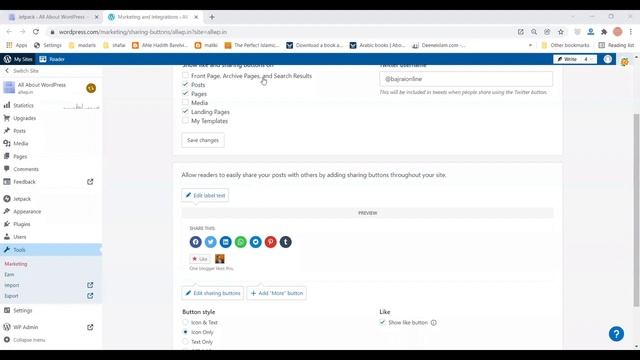Click the info icon beside Show like button
The width and height of the screenshot is (640, 360).
tap(433, 322)
